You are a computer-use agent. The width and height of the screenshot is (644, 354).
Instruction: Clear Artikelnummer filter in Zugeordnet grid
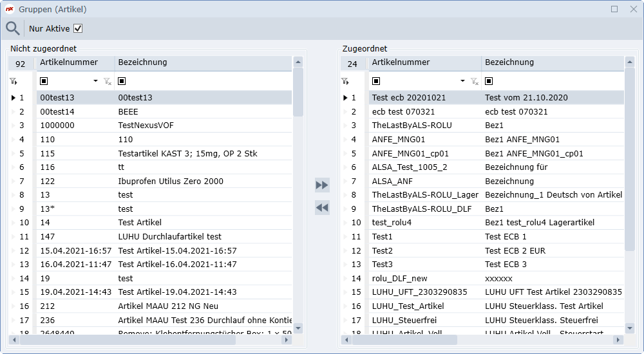pos(474,82)
